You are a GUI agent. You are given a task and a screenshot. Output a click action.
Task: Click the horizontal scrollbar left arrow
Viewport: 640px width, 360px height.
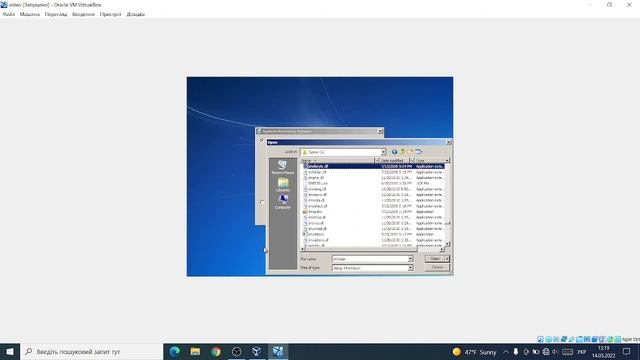(x=302, y=249)
